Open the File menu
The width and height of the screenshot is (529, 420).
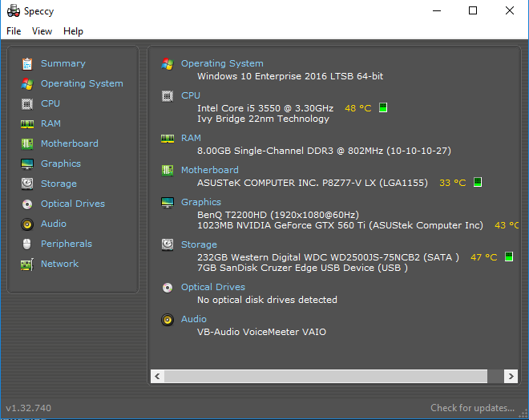[14, 31]
